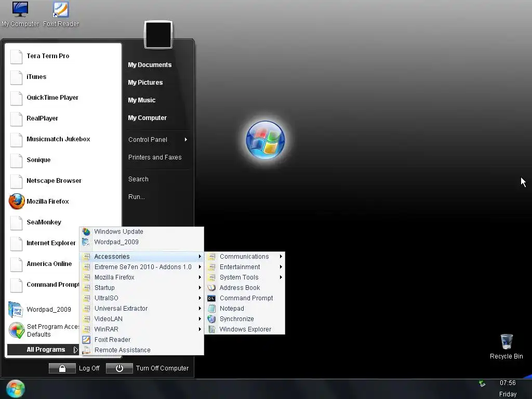
Task: Click the Log Off text label
Action: [x=89, y=368]
